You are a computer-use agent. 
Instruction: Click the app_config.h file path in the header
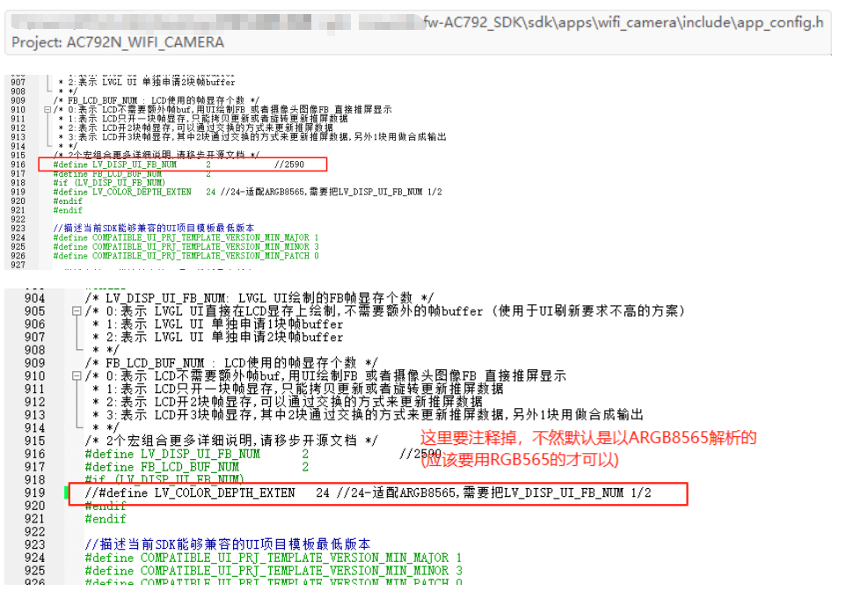tap(624, 23)
